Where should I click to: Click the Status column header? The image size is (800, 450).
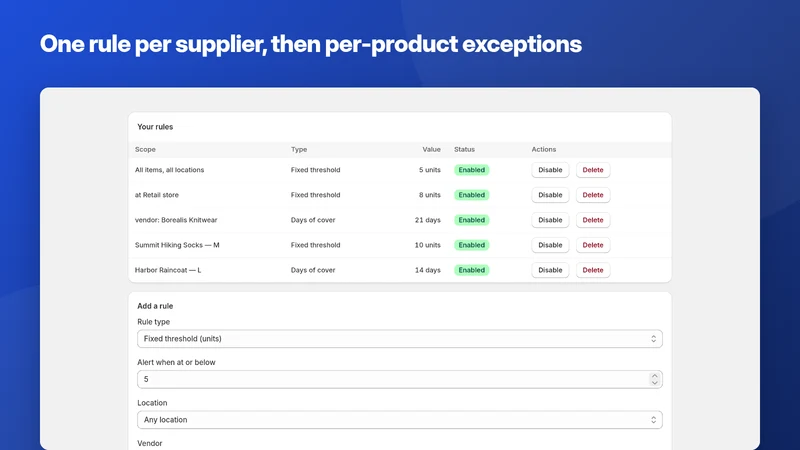pyautogui.click(x=464, y=149)
